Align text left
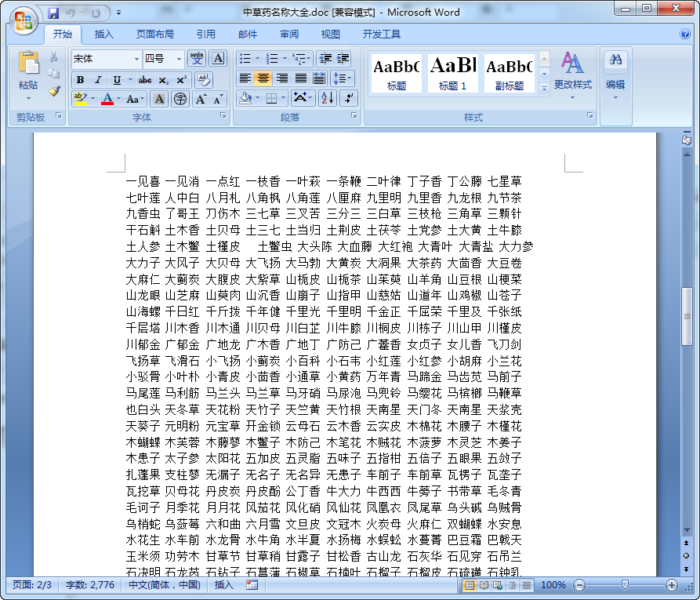 pyautogui.click(x=245, y=78)
